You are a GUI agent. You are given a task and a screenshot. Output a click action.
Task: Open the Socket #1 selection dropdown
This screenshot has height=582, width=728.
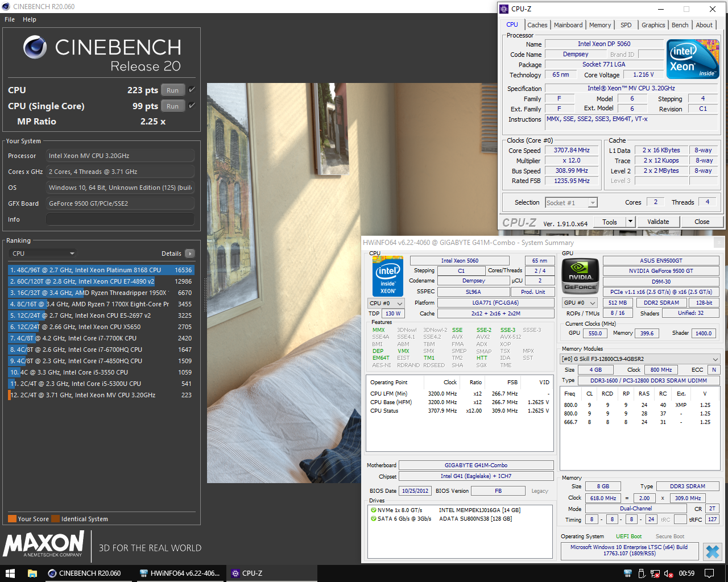571,202
